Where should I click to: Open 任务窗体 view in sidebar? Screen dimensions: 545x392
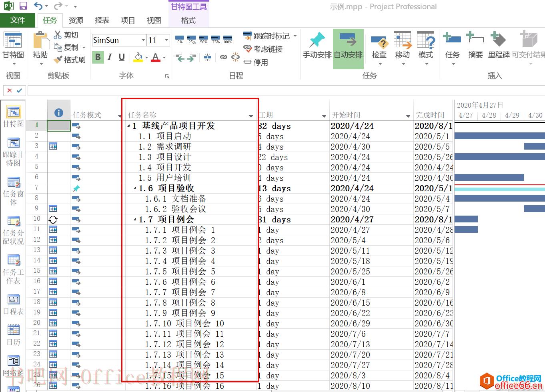click(x=13, y=191)
